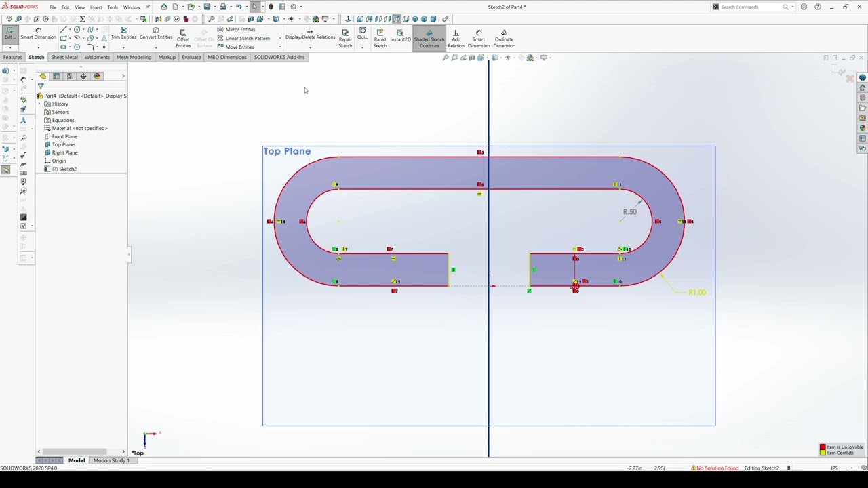868x488 pixels.
Task: Click the feature tree filter icon
Action: 41,86
